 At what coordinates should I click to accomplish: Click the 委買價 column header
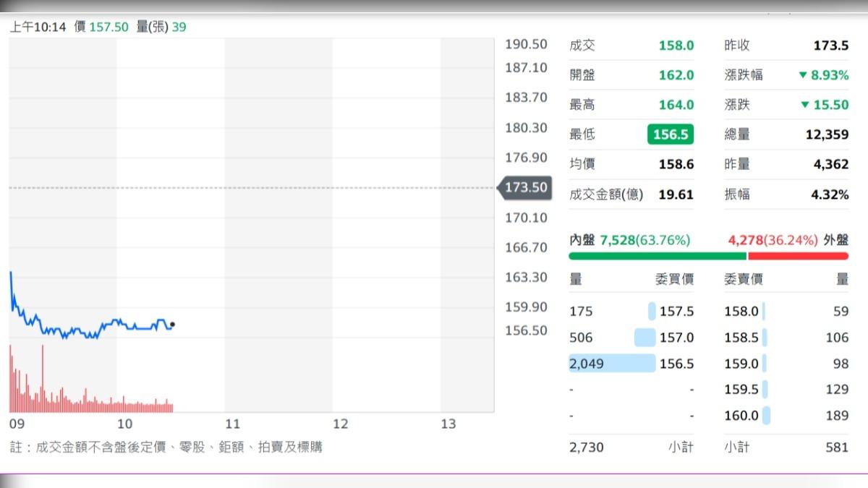(674, 279)
